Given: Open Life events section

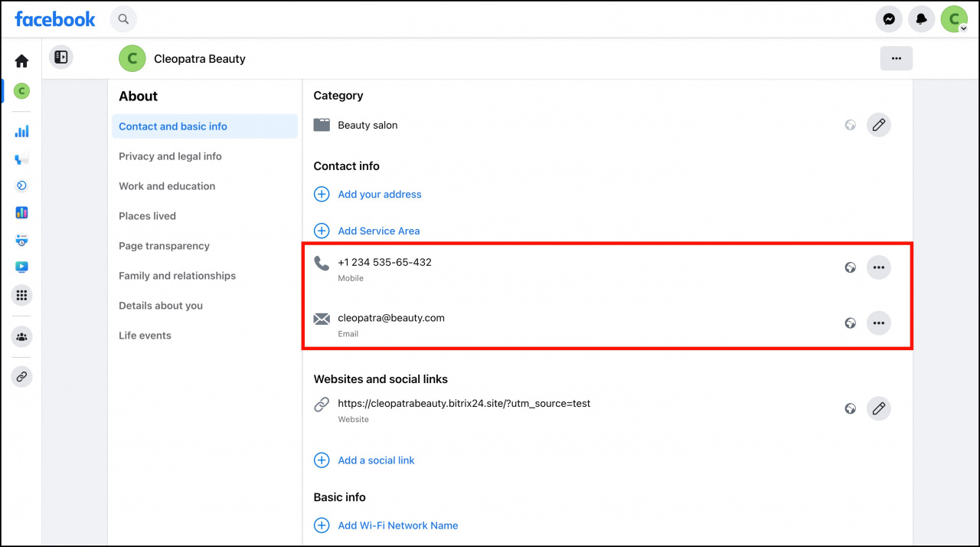Looking at the screenshot, I should click(145, 336).
